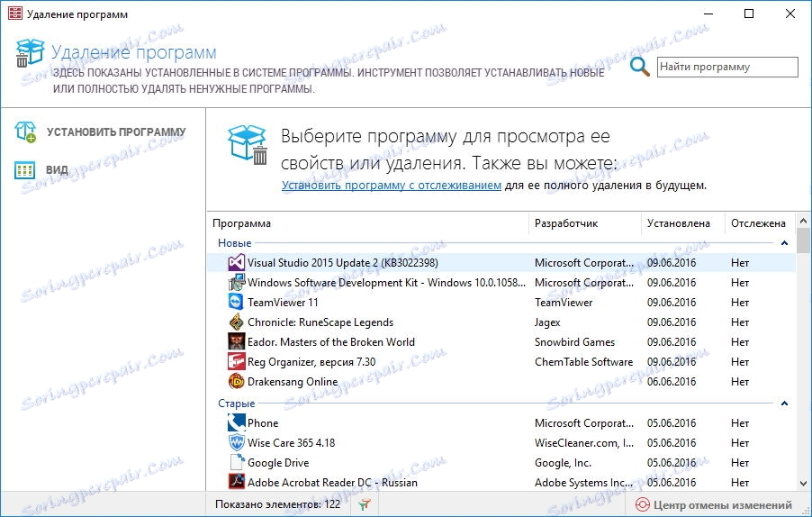
Task: Maximize the Удаление программ window
Action: pos(749,14)
